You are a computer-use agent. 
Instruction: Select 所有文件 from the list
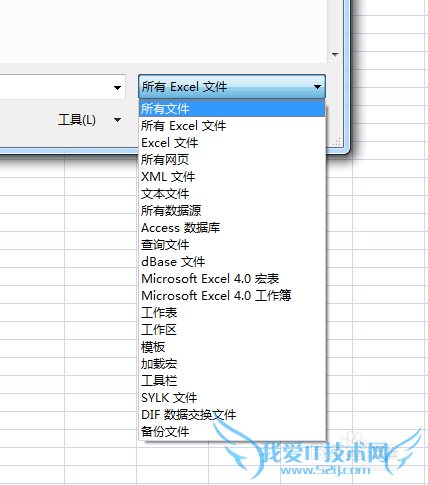pos(232,108)
